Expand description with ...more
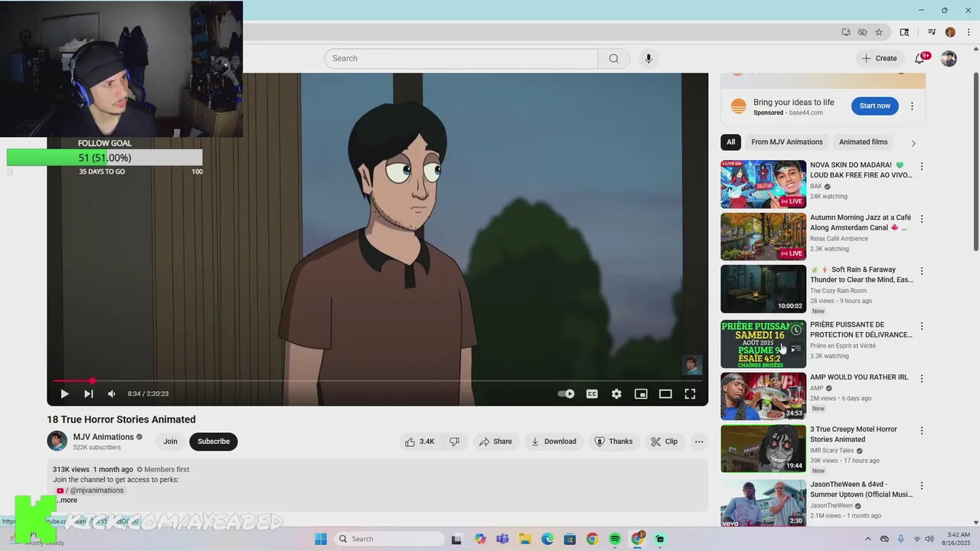 point(66,500)
